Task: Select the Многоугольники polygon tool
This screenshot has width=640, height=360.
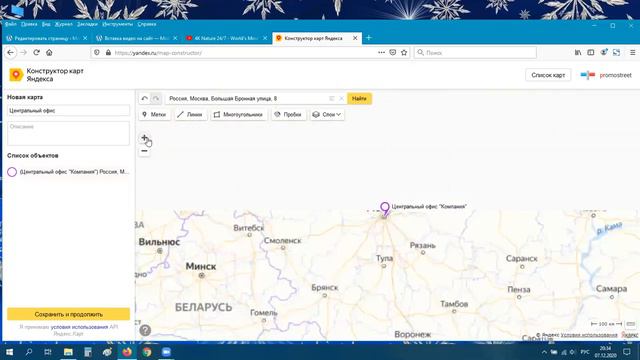Action: point(239,115)
